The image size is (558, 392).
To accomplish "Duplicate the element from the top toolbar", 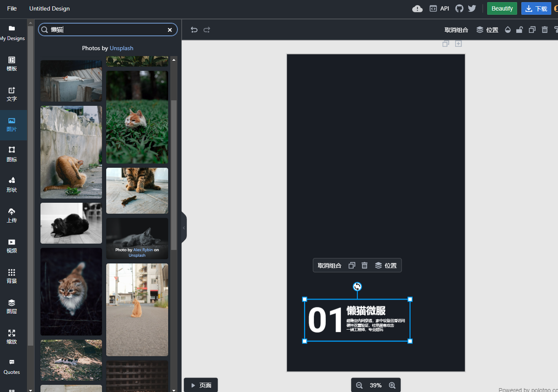I will 532,30.
